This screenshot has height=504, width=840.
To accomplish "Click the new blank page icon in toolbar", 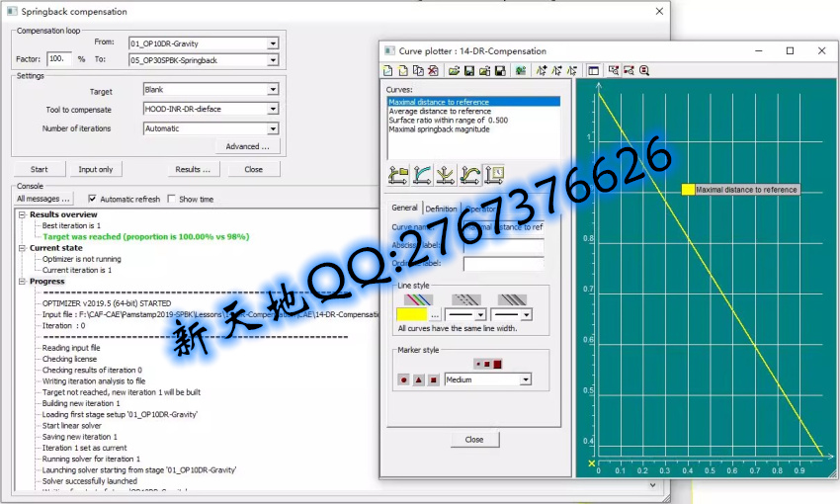I will pos(388,71).
